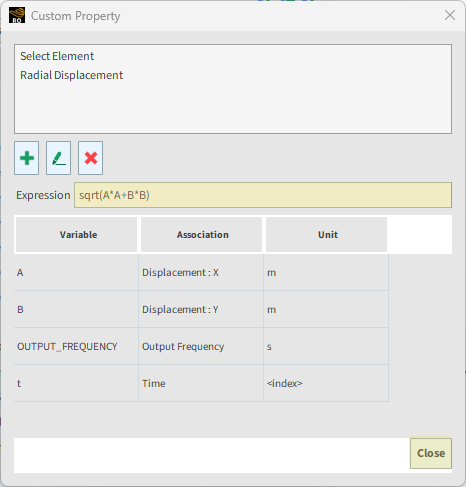
Task: Click into the Expression input field
Action: pyautogui.click(x=263, y=195)
